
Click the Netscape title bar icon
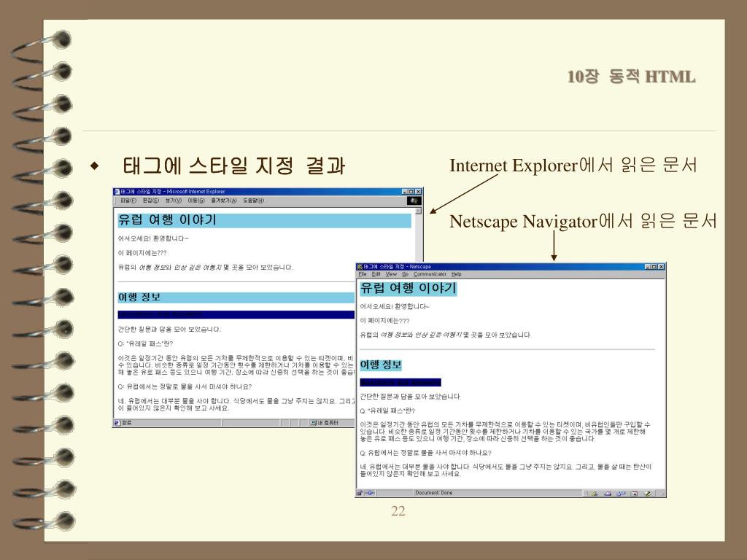point(360,267)
